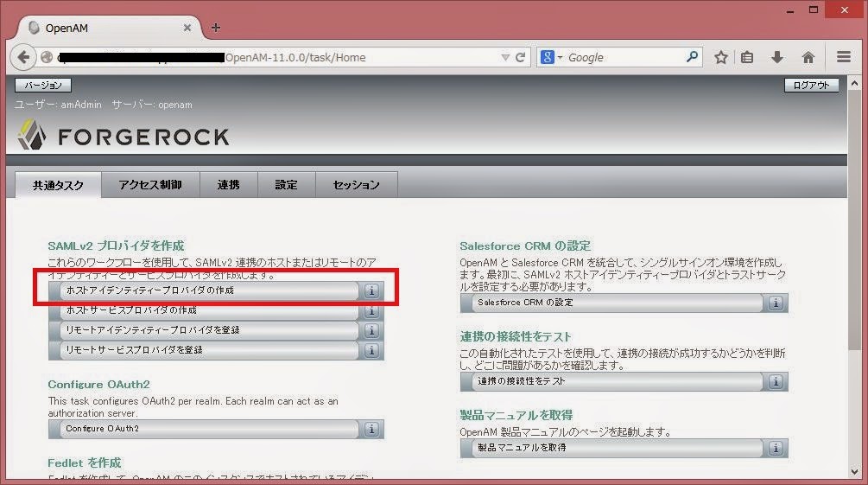Open the Google search engine selector

551,57
